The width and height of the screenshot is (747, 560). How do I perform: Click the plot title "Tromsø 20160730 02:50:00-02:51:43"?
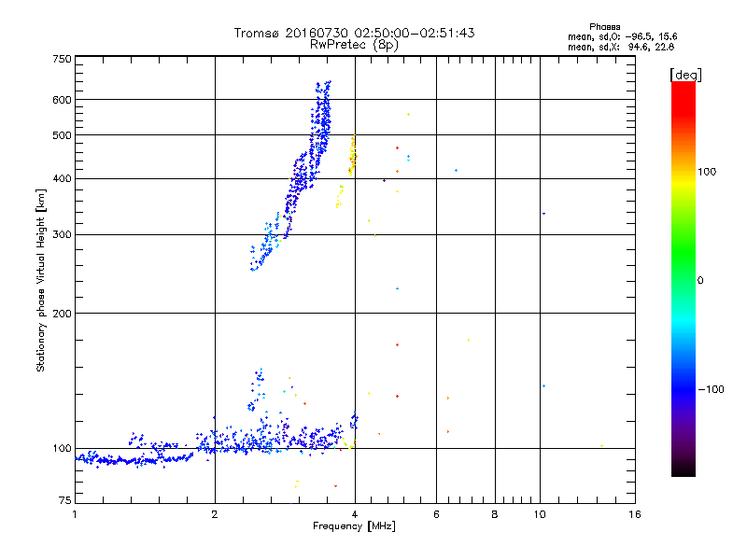[354, 33]
